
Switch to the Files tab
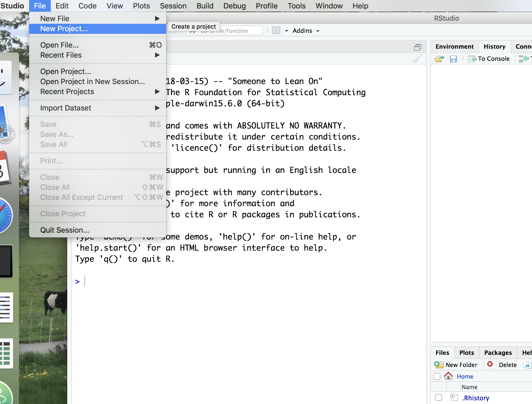pyautogui.click(x=442, y=353)
